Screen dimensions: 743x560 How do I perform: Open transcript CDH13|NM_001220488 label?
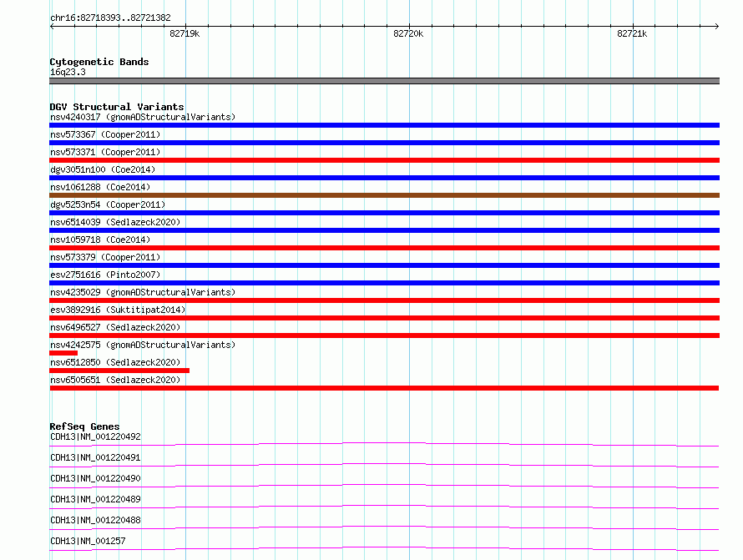tap(95, 520)
